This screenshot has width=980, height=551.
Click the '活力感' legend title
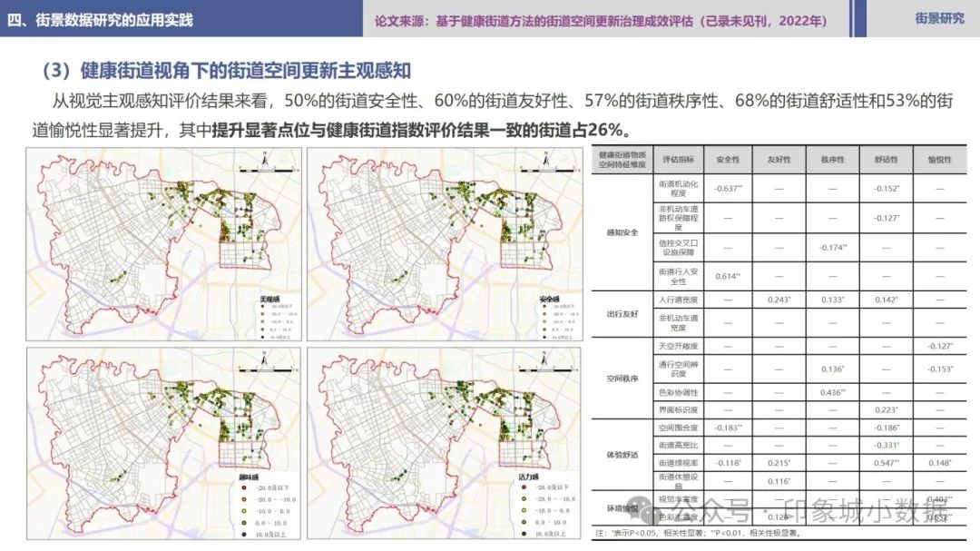[x=529, y=477]
